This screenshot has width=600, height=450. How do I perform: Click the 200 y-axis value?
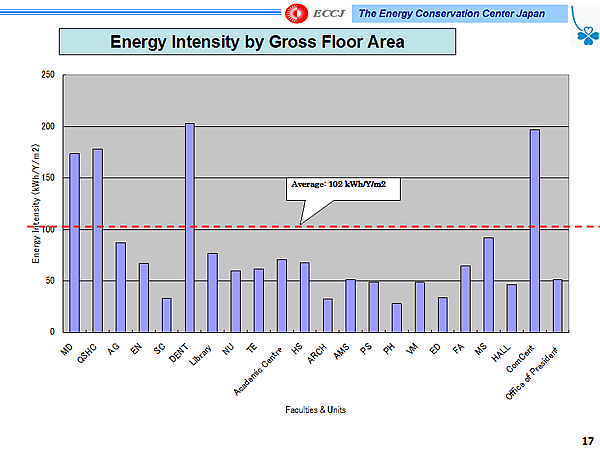(x=48, y=126)
